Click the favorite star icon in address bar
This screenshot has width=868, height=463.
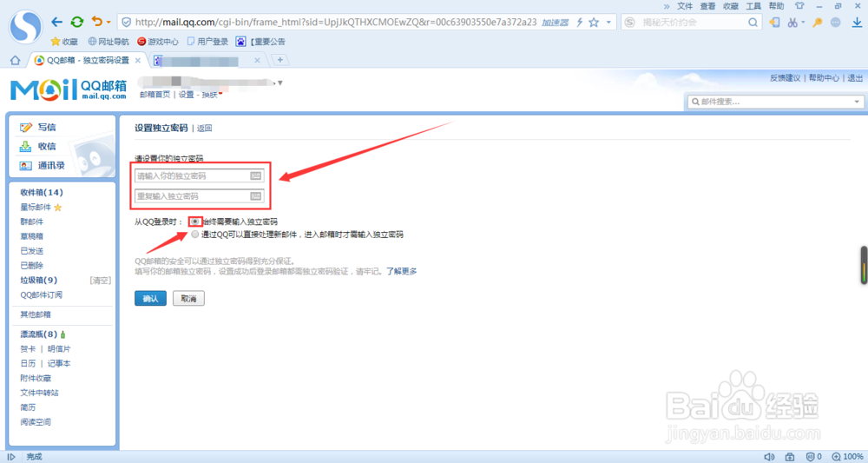(x=594, y=23)
